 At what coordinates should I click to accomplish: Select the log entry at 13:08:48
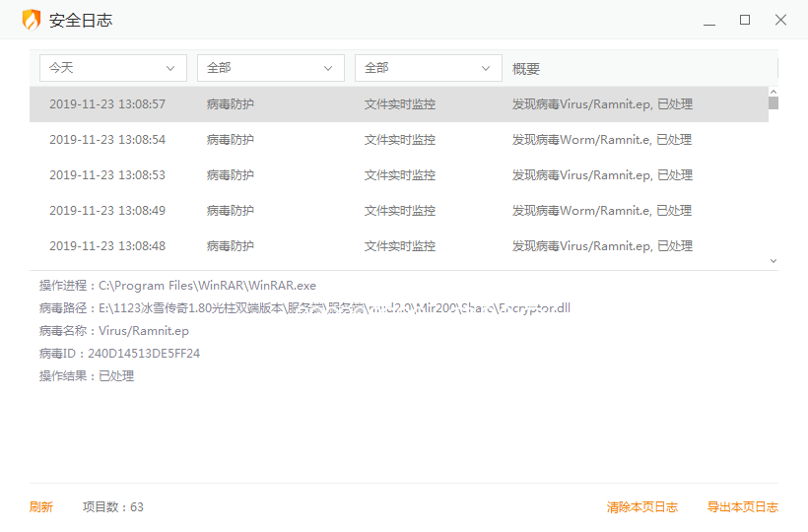(394, 246)
